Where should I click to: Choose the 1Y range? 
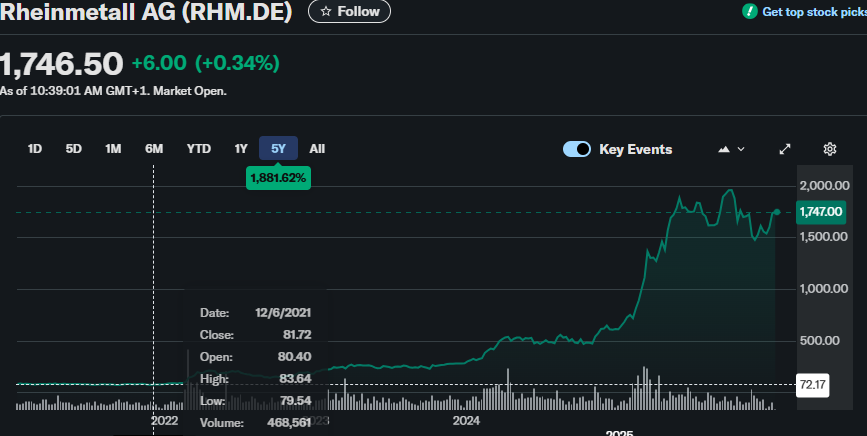[x=241, y=149]
